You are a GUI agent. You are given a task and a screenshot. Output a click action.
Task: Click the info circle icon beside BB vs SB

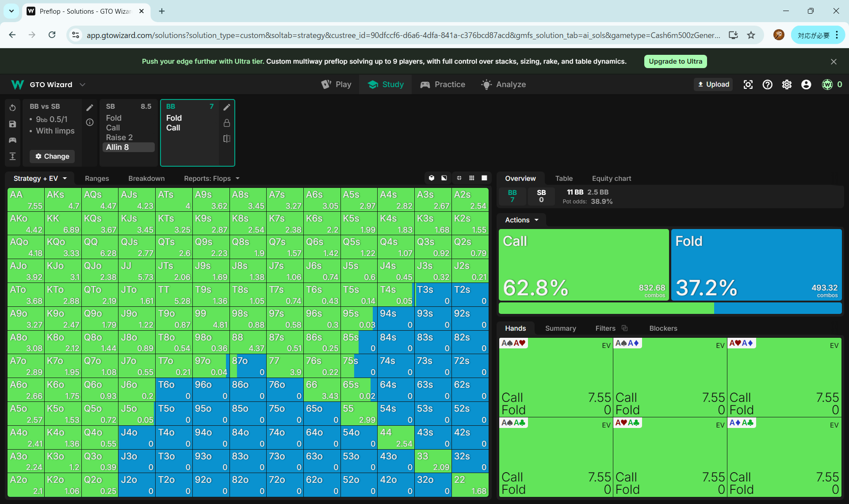click(x=90, y=122)
